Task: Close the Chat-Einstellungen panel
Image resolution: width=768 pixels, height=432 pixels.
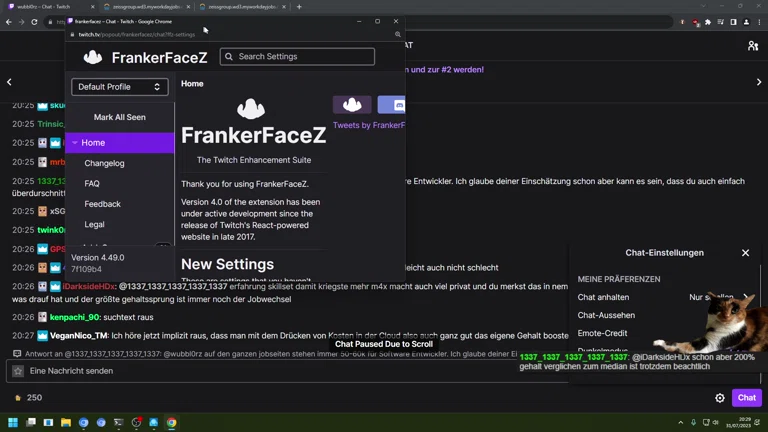Action: (x=745, y=253)
